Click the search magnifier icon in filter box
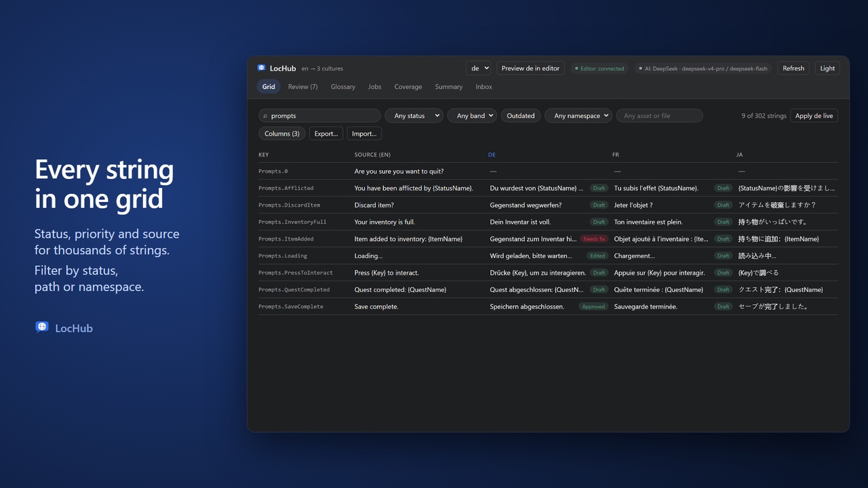Image resolution: width=868 pixels, height=488 pixels. click(x=265, y=116)
